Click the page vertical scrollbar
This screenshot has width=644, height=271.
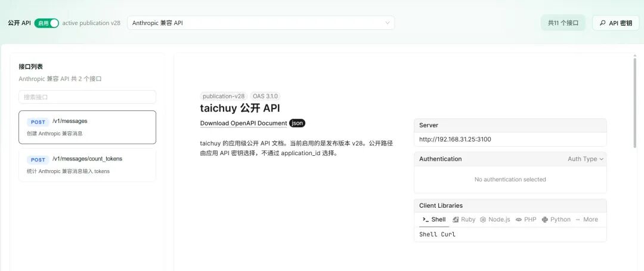635,103
